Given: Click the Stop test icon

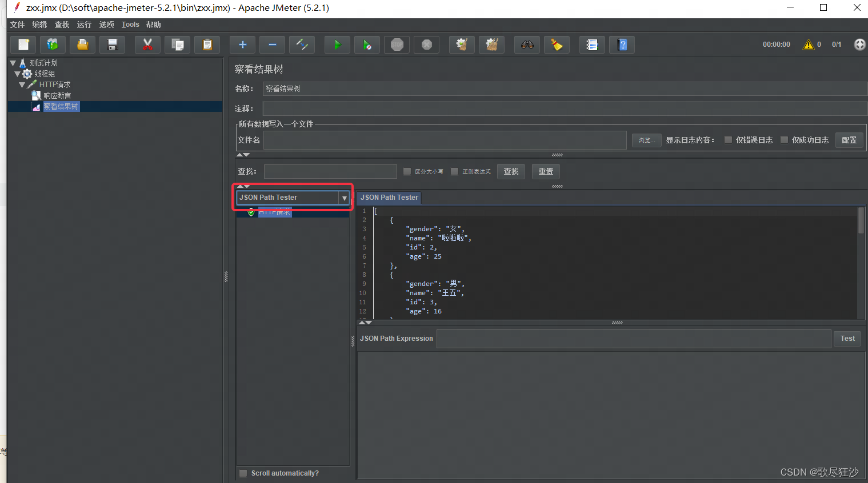Looking at the screenshot, I should point(397,45).
